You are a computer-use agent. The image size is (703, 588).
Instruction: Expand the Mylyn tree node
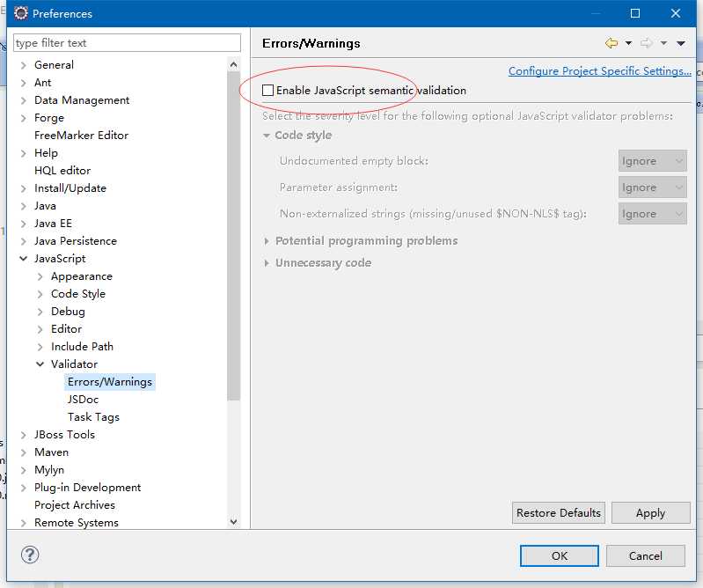tap(23, 470)
